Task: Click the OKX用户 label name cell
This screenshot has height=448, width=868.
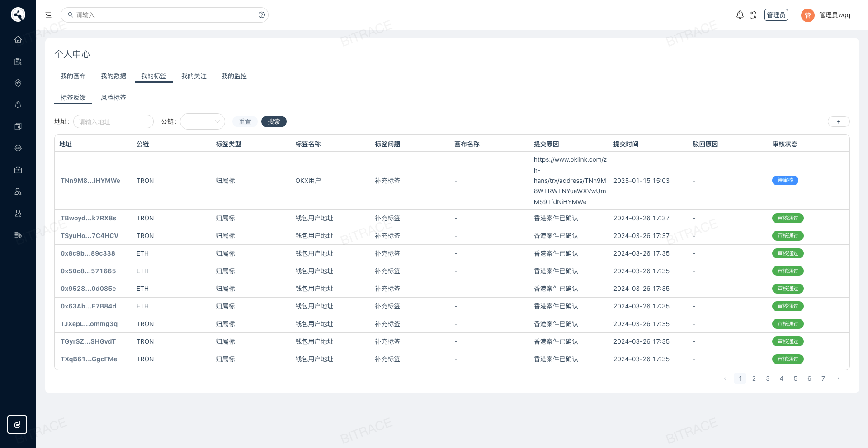Action: click(x=308, y=181)
